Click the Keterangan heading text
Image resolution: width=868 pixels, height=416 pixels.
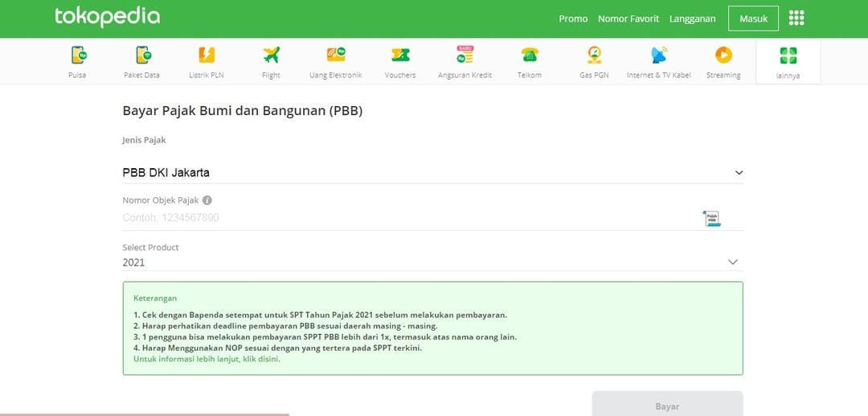[x=155, y=298]
